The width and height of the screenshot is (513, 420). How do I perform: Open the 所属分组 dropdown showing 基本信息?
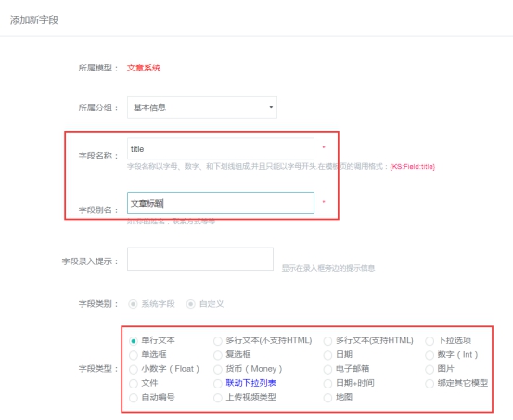pyautogui.click(x=202, y=108)
